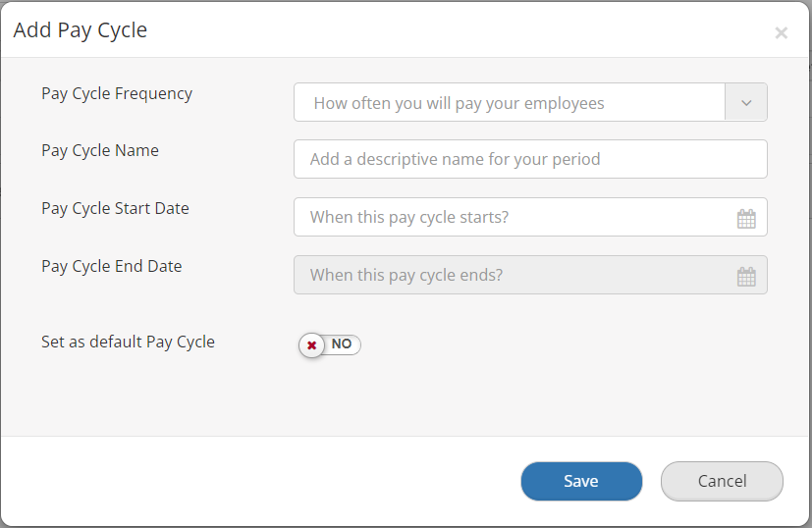
Task: Open the 'How often you will pay' combo box
Action: 509,102
